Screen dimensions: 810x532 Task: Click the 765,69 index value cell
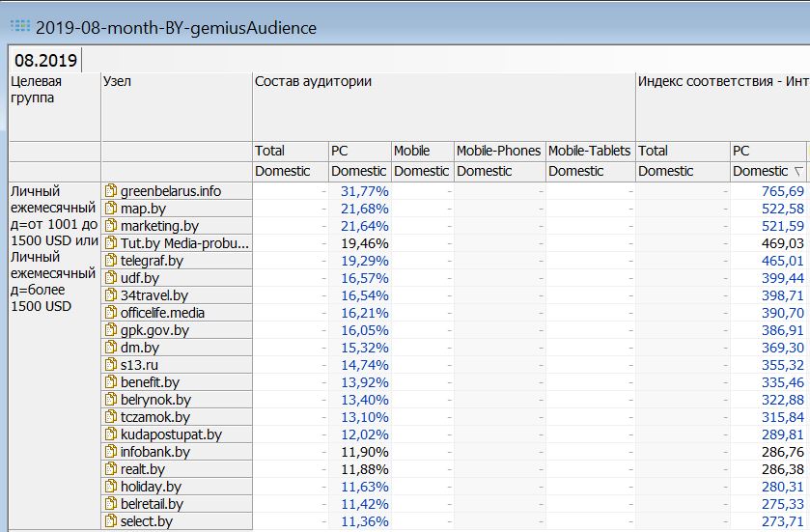(781, 191)
